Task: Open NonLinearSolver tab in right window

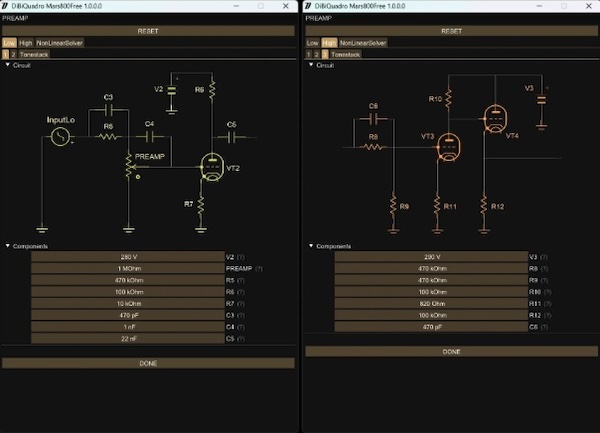Action: pos(363,43)
